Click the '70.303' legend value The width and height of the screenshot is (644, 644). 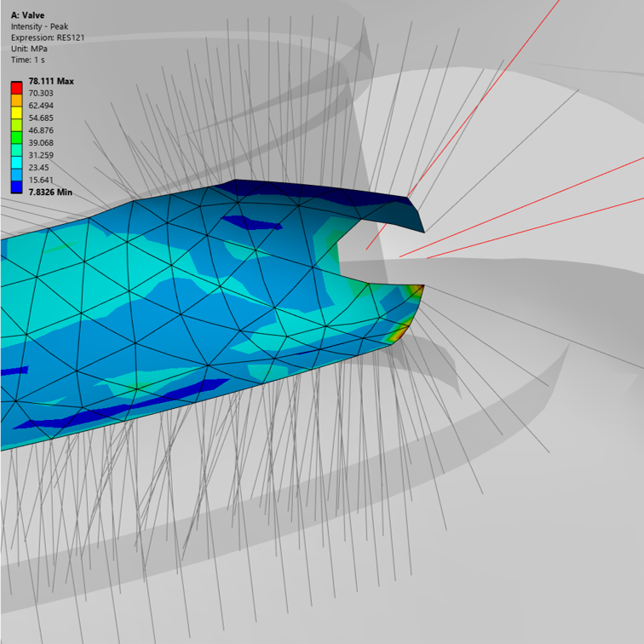[x=41, y=93]
